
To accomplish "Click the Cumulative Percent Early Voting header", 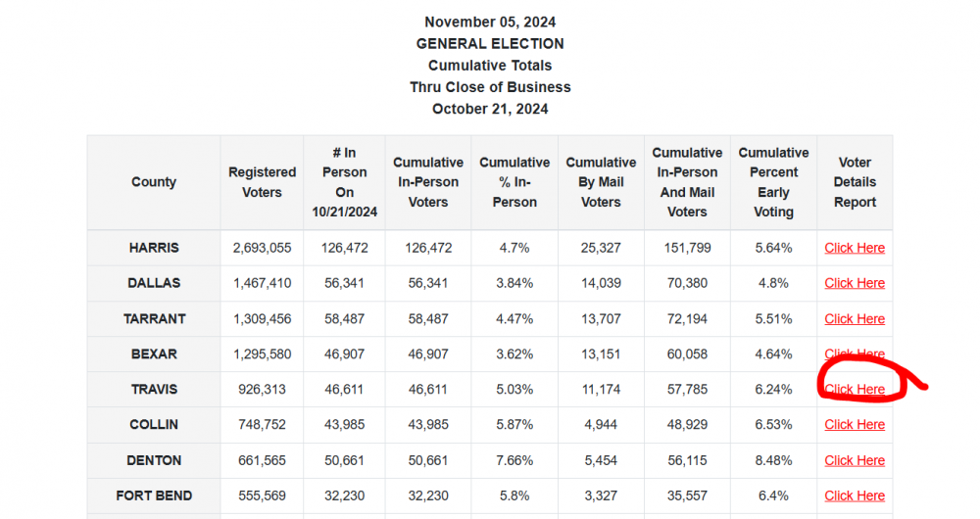I will [x=773, y=182].
